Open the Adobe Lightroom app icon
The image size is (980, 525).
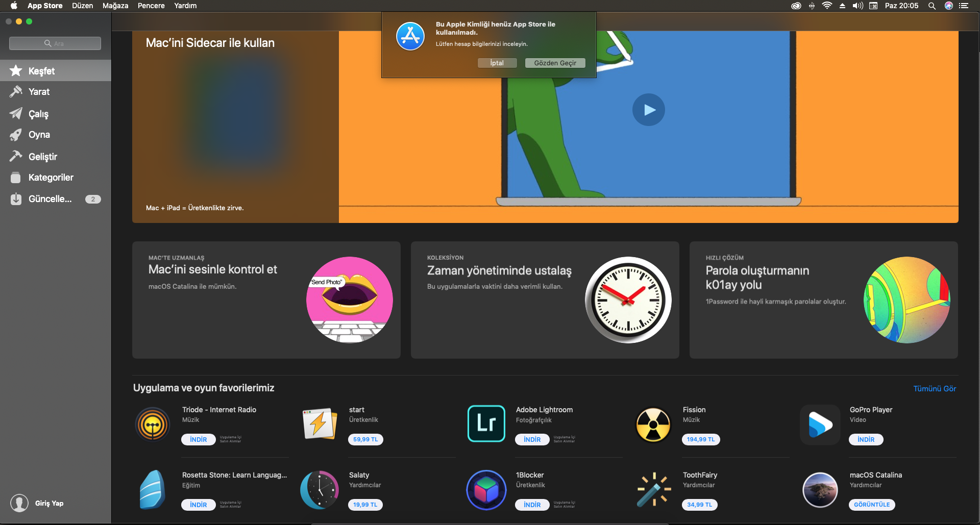486,424
